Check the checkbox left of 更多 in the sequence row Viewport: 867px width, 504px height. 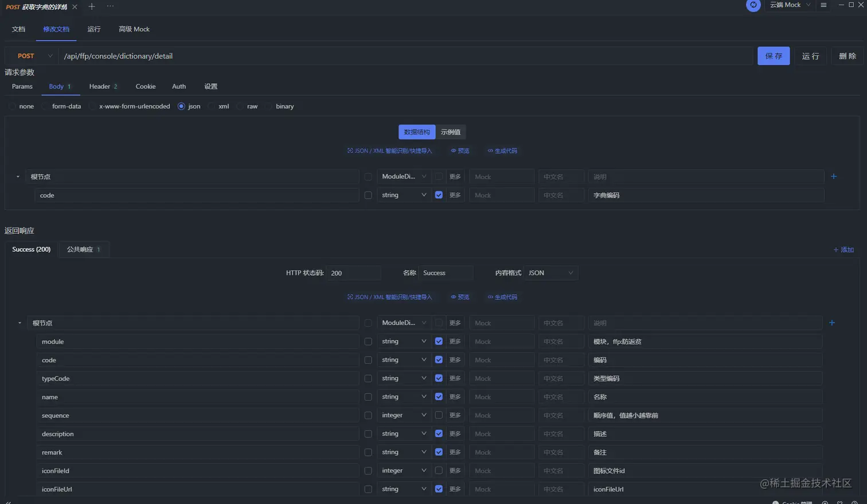tap(439, 415)
